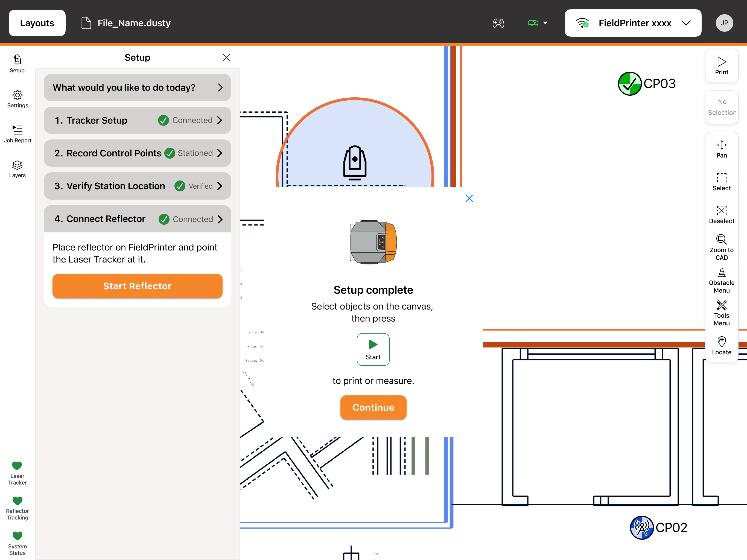
Task: Check Laser Tracker status heart
Action: tap(17, 466)
